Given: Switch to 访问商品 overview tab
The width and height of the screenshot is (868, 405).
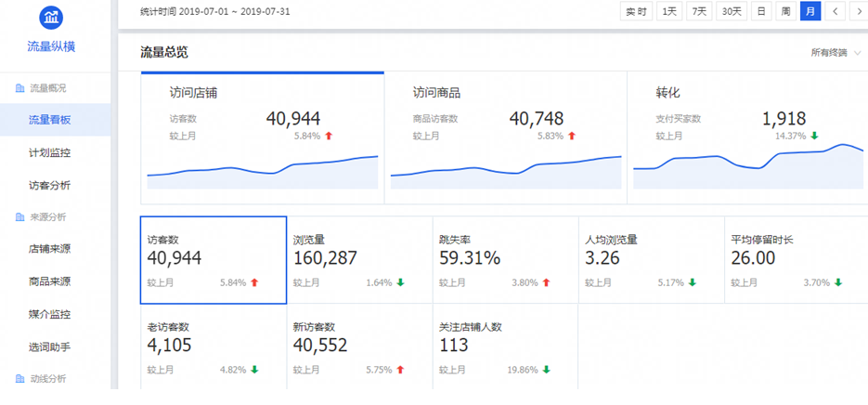Looking at the screenshot, I should (505, 137).
